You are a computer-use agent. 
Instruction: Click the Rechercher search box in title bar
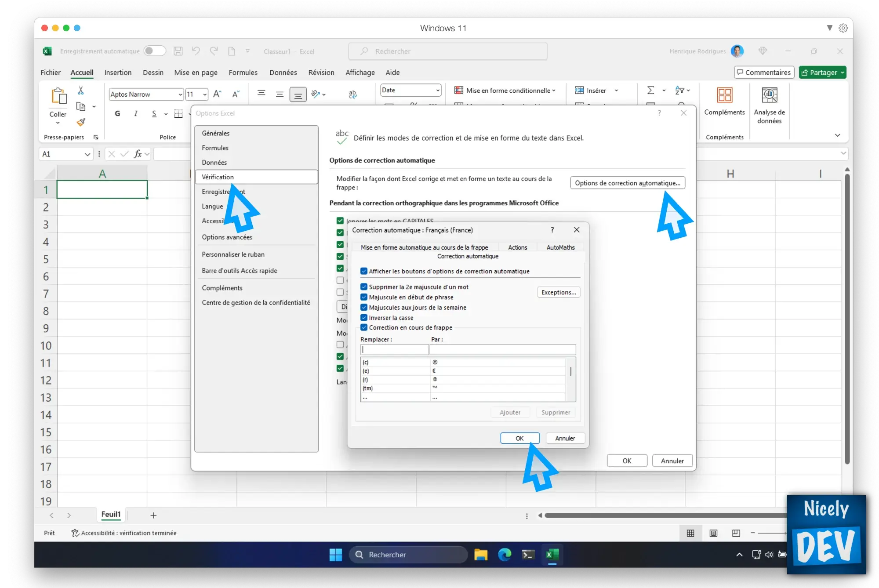pos(447,51)
